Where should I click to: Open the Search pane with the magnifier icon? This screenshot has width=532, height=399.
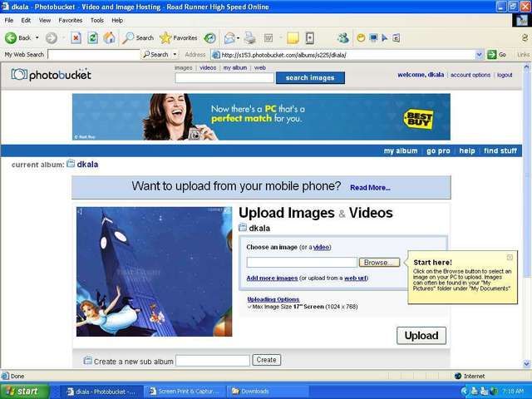[x=138, y=37]
